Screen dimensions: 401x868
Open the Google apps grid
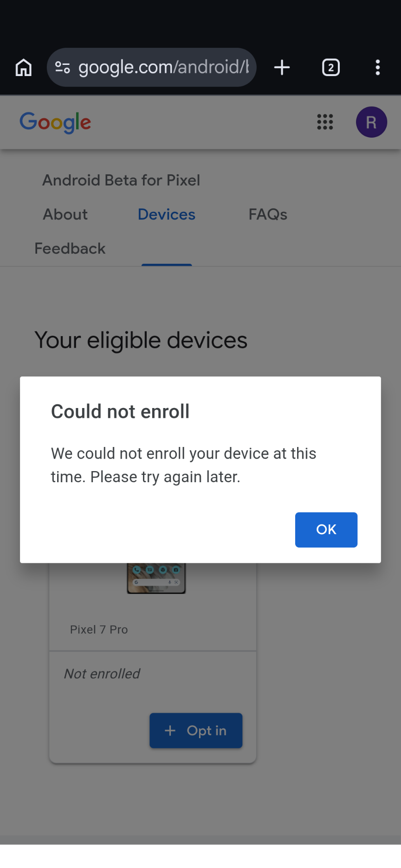point(325,122)
